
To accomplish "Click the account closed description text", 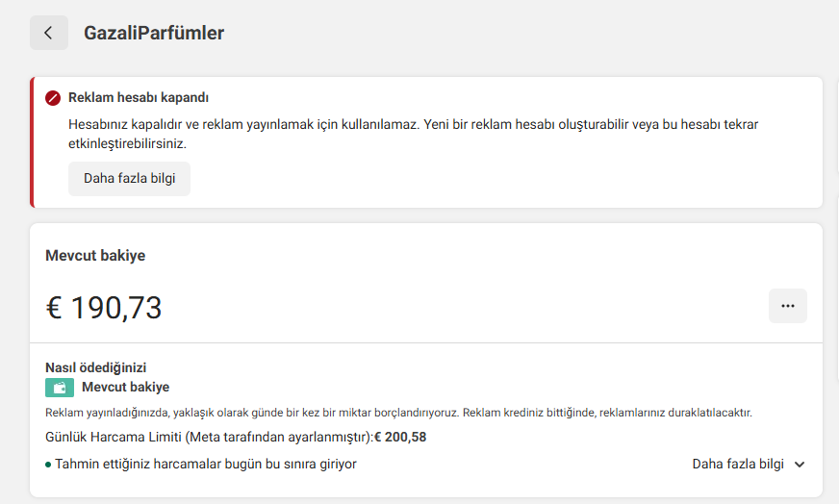I will 413,134.
